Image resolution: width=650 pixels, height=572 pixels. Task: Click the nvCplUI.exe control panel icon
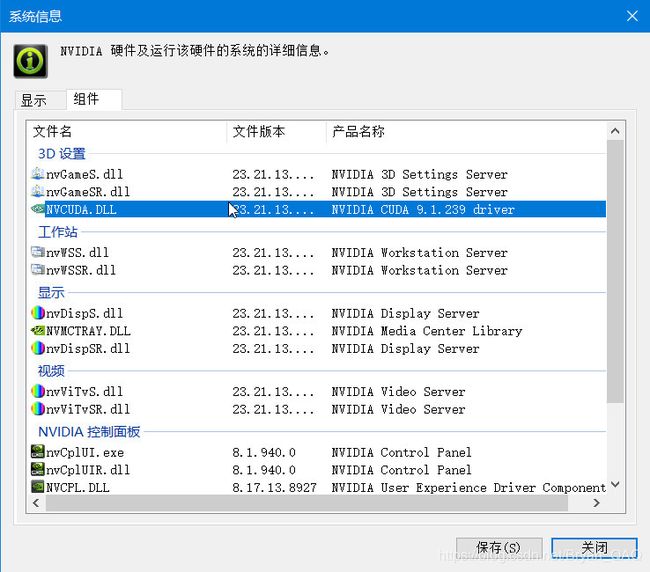(x=38, y=452)
